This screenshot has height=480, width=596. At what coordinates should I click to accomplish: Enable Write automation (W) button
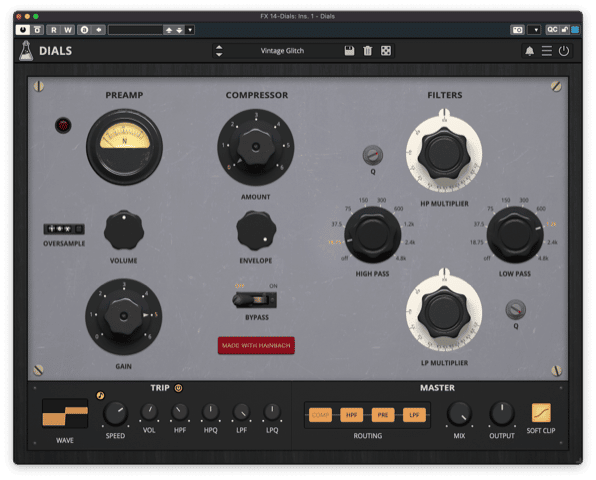[x=68, y=30]
